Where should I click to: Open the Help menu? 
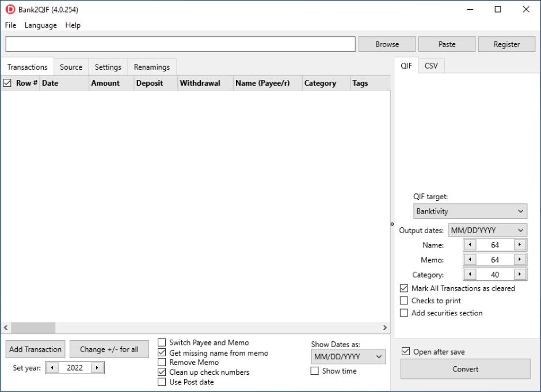click(73, 25)
